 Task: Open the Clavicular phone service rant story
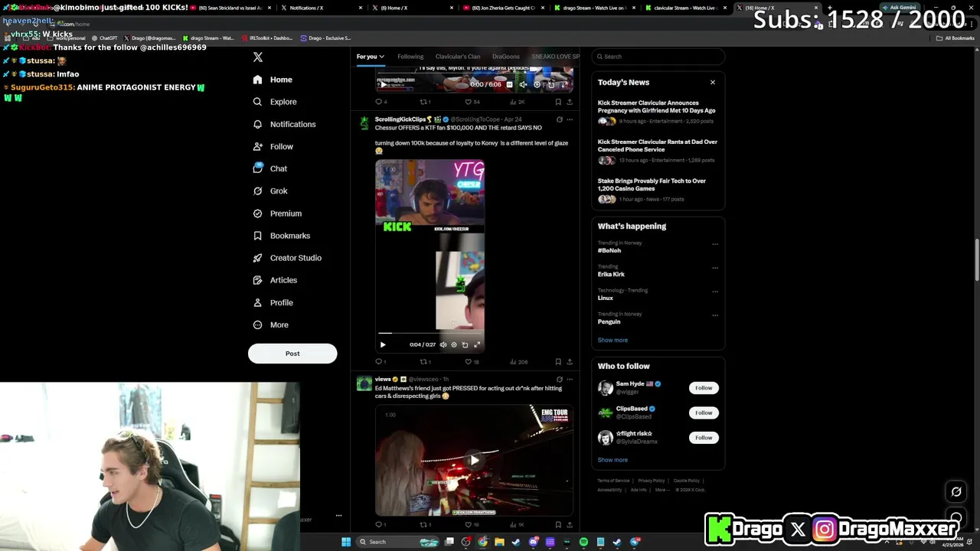point(658,145)
